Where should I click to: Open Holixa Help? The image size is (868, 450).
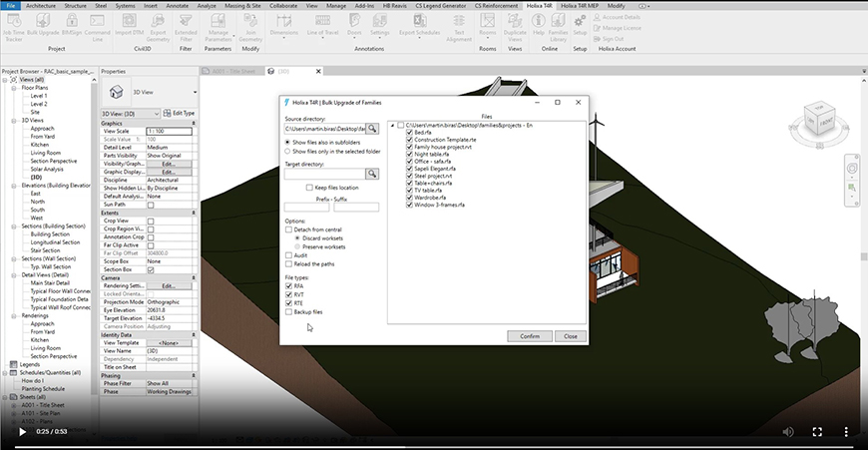[x=538, y=26]
